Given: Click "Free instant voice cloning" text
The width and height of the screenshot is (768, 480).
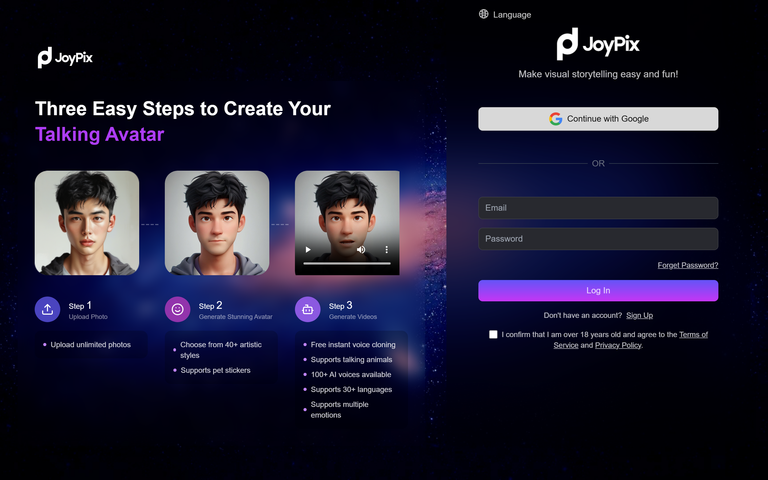Looking at the screenshot, I should [353, 345].
